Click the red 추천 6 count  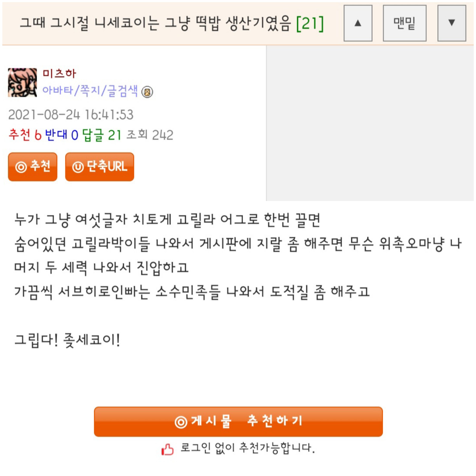tap(25, 135)
